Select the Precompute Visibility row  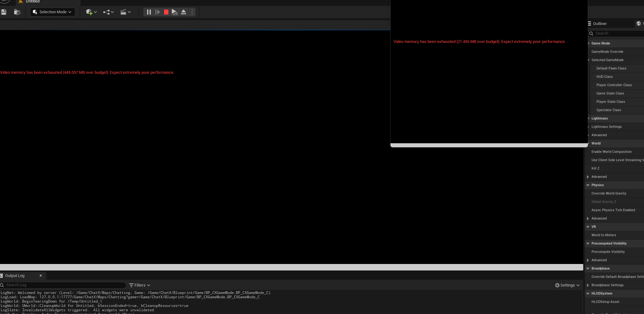(x=614, y=252)
